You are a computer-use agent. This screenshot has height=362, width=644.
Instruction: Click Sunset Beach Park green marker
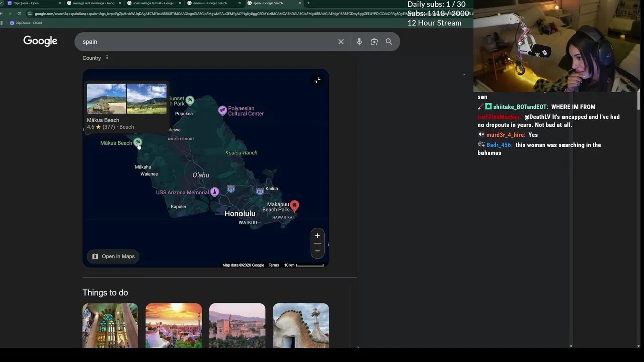coord(190,100)
